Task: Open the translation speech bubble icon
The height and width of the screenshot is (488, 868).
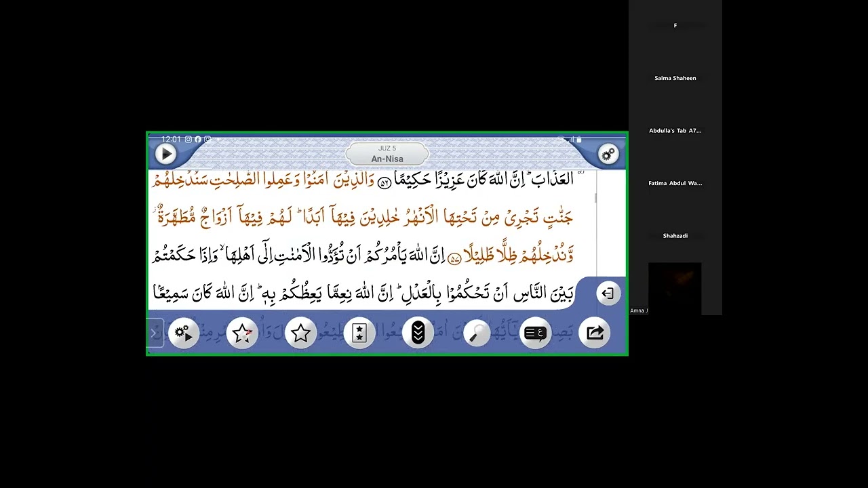Action: pos(535,333)
